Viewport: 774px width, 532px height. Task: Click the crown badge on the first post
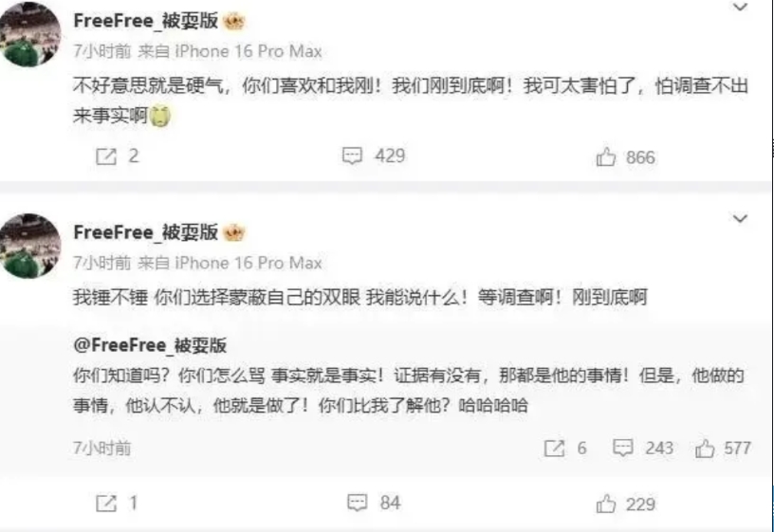234,21
